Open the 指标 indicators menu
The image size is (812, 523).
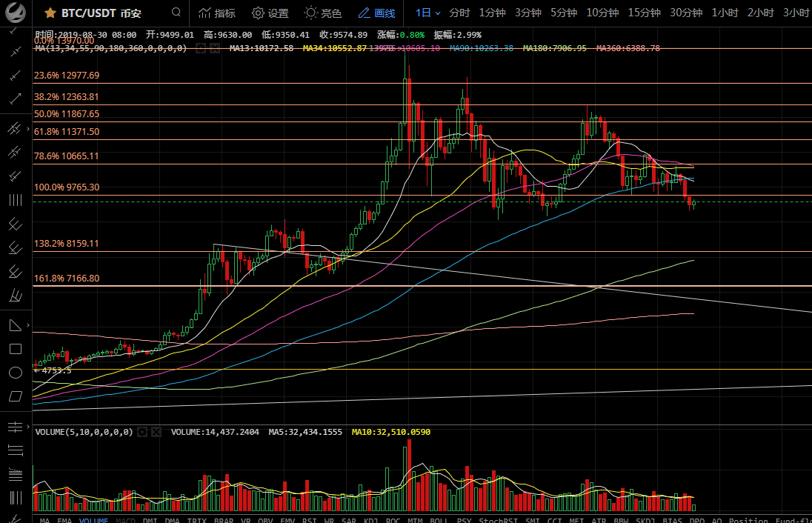[x=217, y=13]
